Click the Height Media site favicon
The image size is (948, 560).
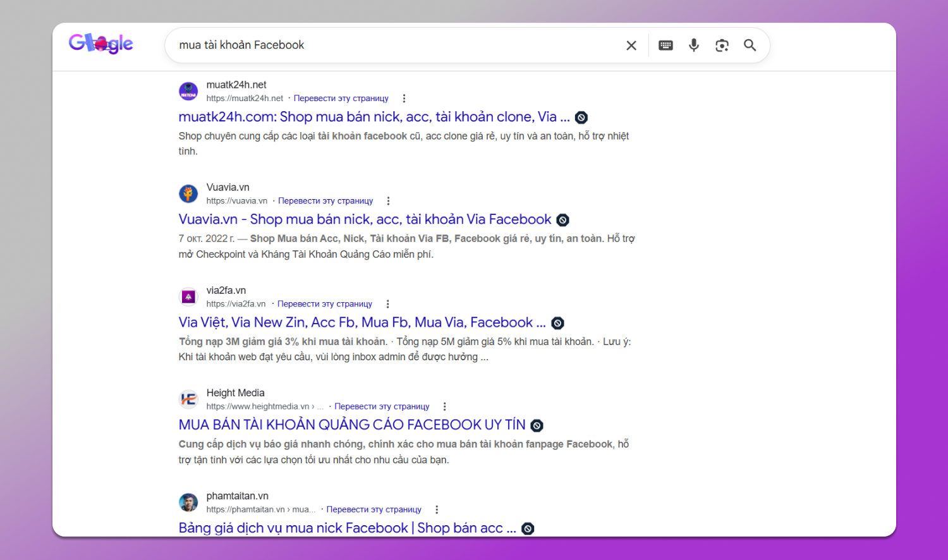[x=188, y=399]
